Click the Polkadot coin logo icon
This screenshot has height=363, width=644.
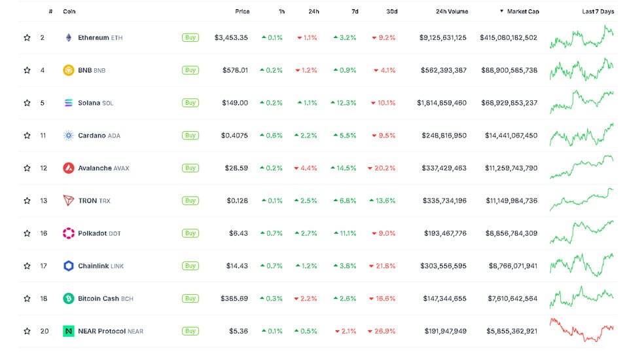69,233
